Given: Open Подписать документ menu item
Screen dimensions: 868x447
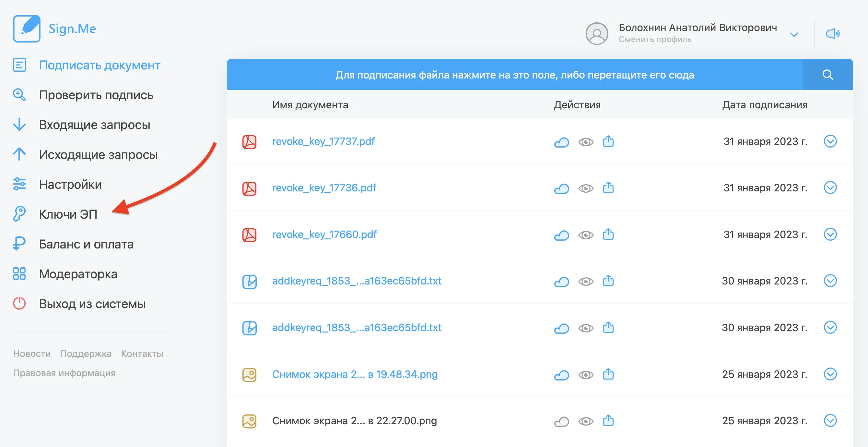Looking at the screenshot, I should (x=100, y=65).
